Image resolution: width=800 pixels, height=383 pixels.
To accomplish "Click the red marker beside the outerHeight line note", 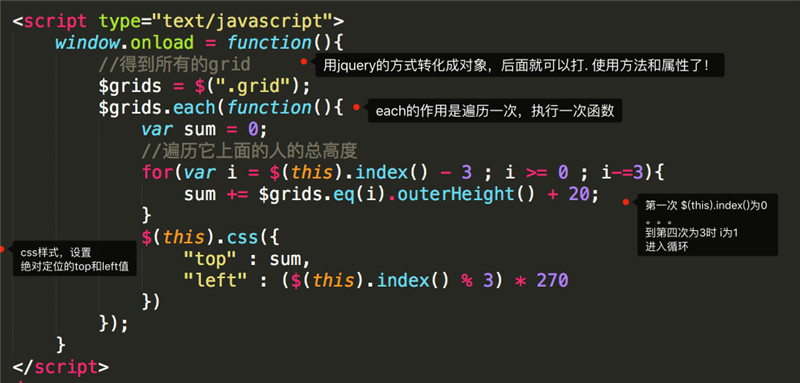I will (x=626, y=202).
